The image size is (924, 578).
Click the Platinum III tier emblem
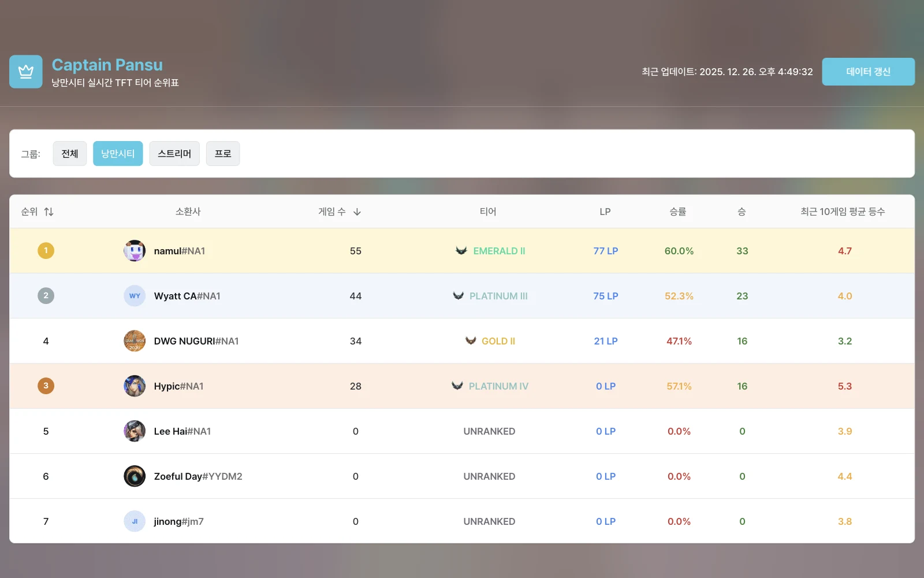point(458,295)
